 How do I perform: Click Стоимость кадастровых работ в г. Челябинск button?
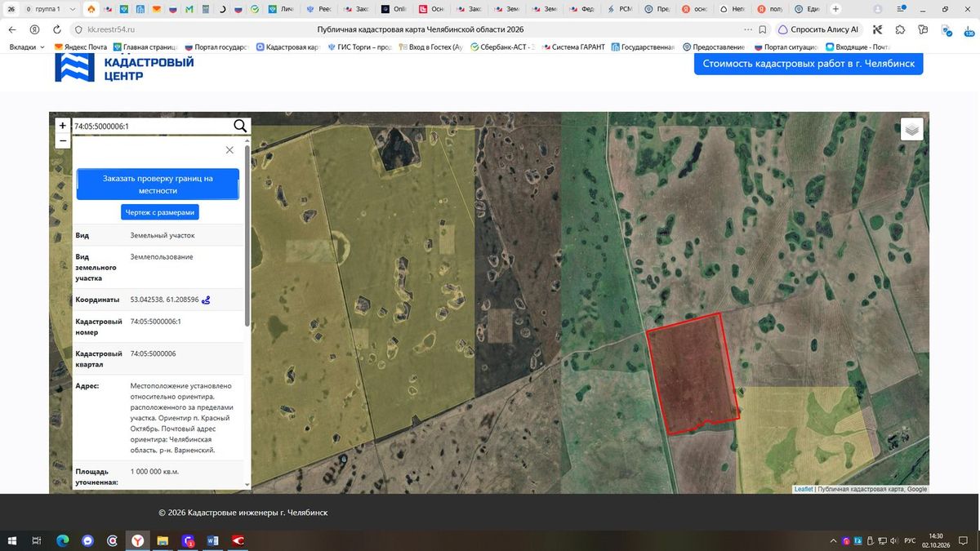point(808,64)
